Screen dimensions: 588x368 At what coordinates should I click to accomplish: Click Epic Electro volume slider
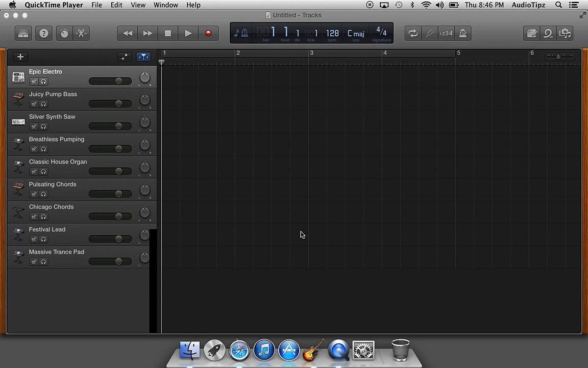click(110, 81)
